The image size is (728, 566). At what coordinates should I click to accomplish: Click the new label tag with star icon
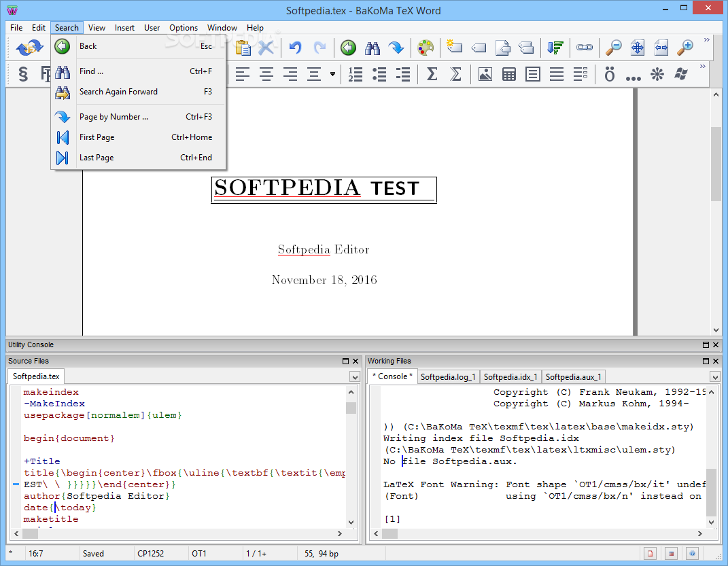[x=454, y=48]
